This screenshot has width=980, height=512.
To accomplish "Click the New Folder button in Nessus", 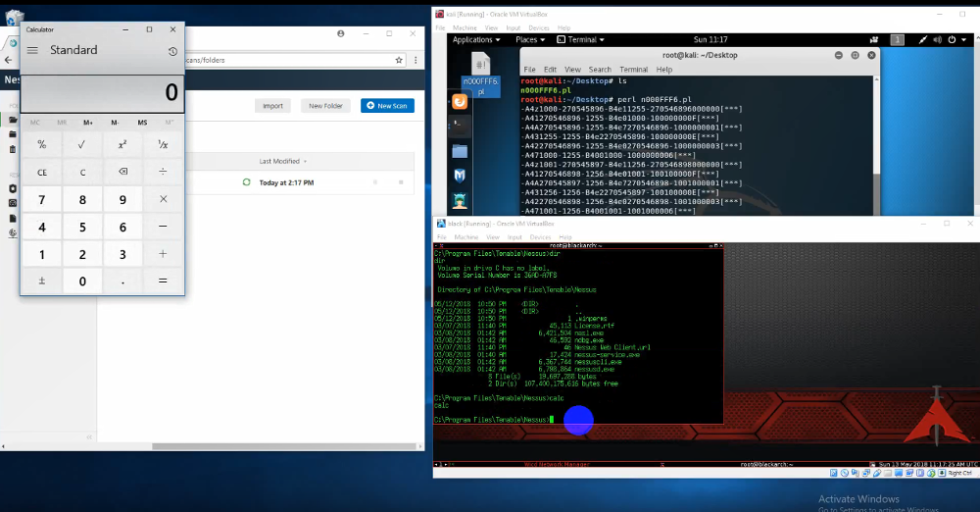I will coord(325,106).
